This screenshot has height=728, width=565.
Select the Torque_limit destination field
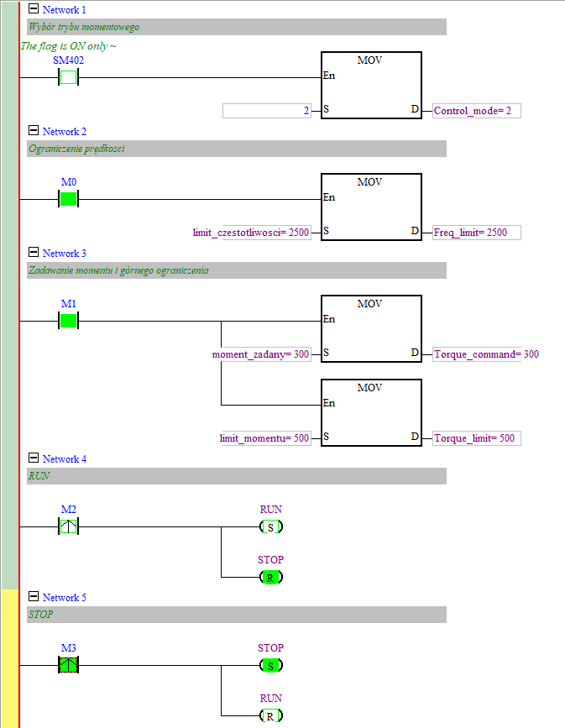(x=477, y=438)
